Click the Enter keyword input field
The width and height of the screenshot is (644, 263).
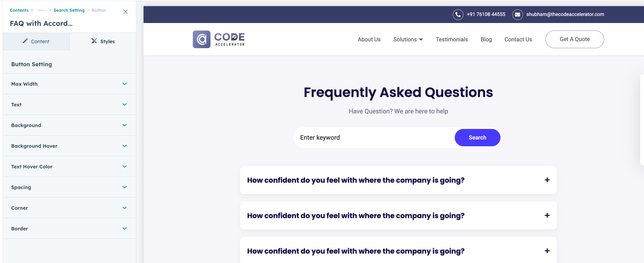point(373,137)
